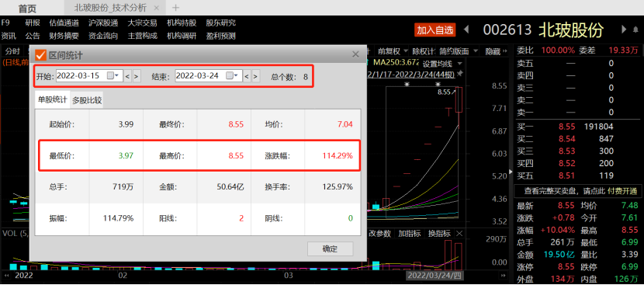Click the side panel collapse arrow
The height and width of the screenshot is (285, 644).
511,172
